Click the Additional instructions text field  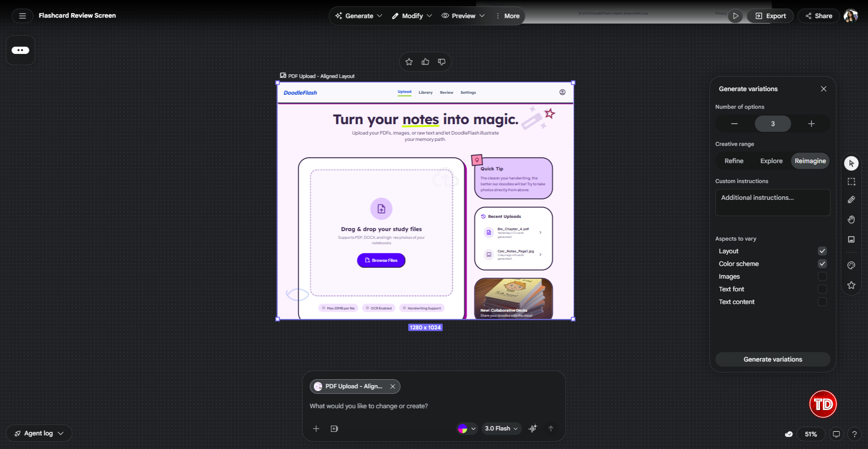[772, 202]
